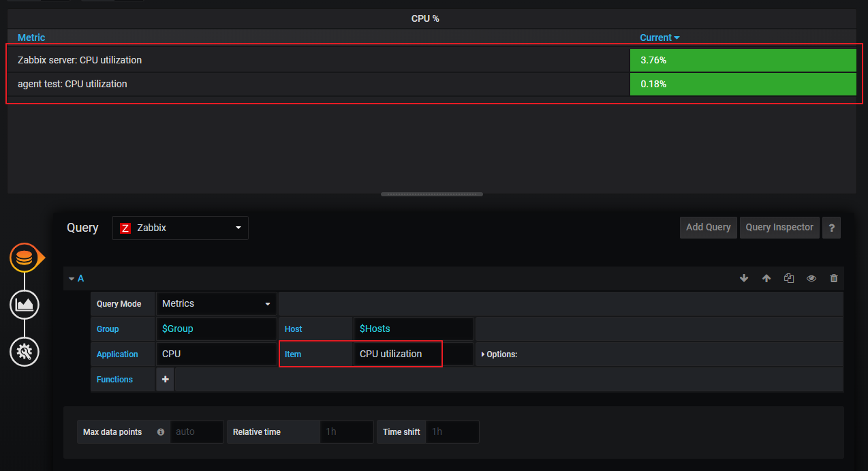868x471 pixels.
Task: Click the CPU % panel title
Action: coord(425,18)
